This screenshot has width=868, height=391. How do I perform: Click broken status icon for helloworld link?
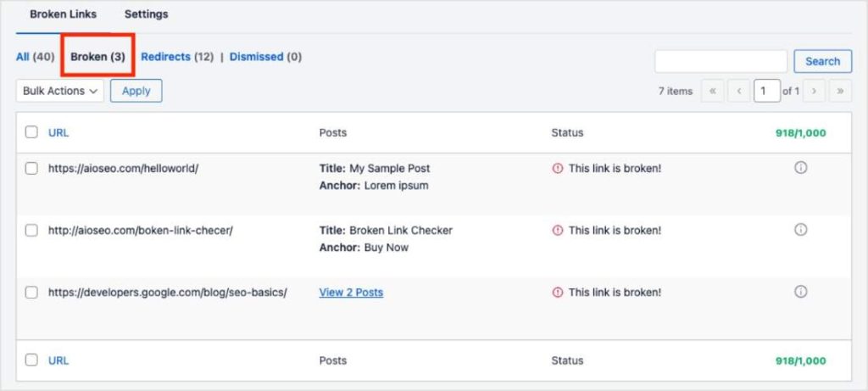click(558, 169)
